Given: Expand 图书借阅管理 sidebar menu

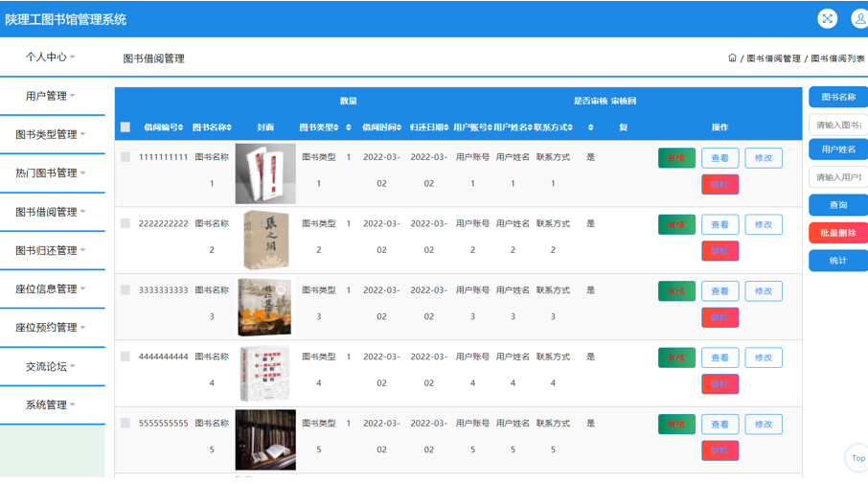Looking at the screenshot, I should (51, 212).
